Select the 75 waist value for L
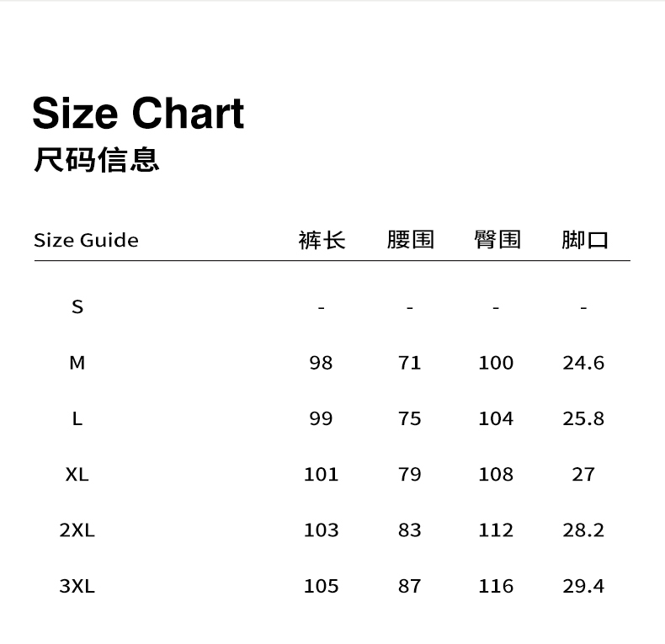Screen dimensions: 665x644 click(410, 418)
